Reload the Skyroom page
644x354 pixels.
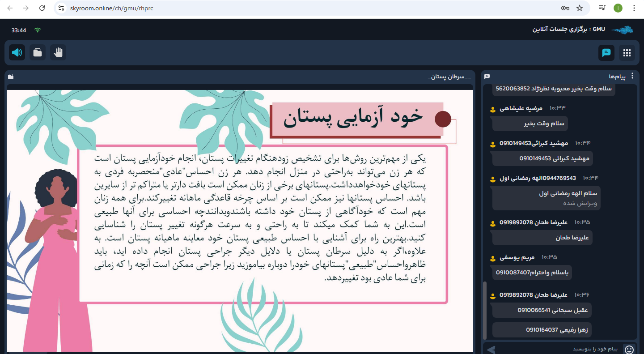(42, 8)
